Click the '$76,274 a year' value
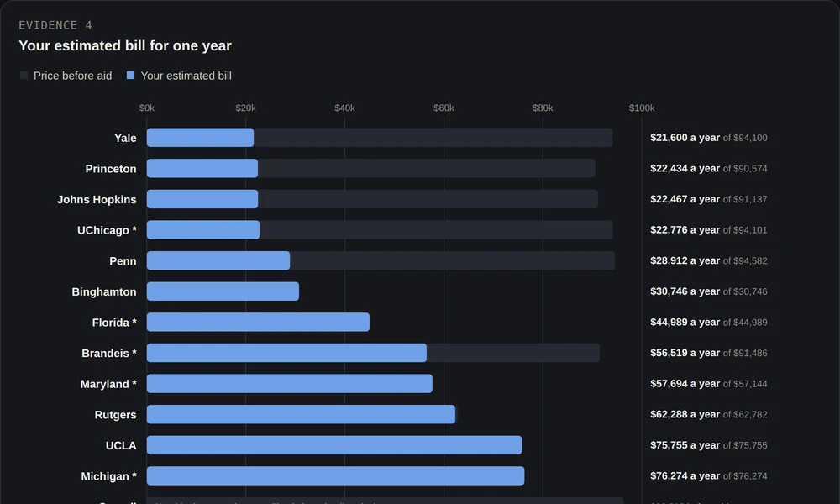The height and width of the screenshot is (504, 840). coord(685,476)
